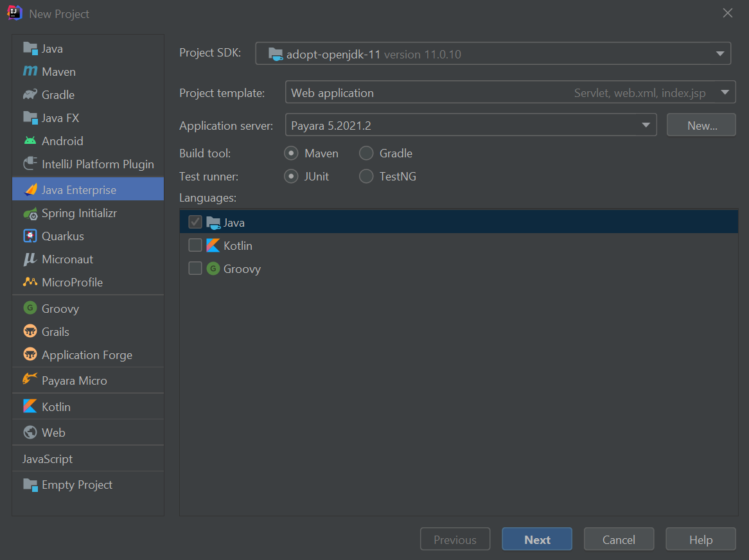Click the Android robot icon
Image resolution: width=749 pixels, height=560 pixels.
[x=30, y=141]
